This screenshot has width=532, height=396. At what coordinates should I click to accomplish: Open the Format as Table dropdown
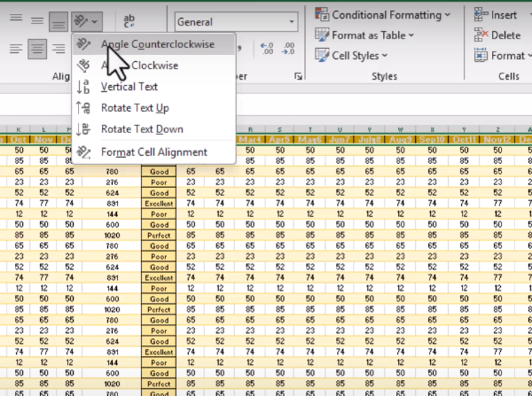372,35
